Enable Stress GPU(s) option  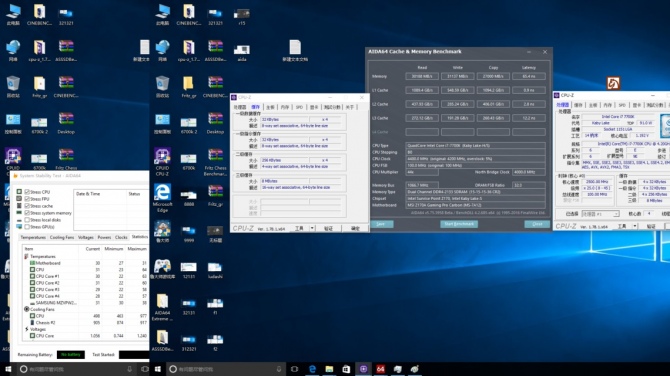coord(27,226)
